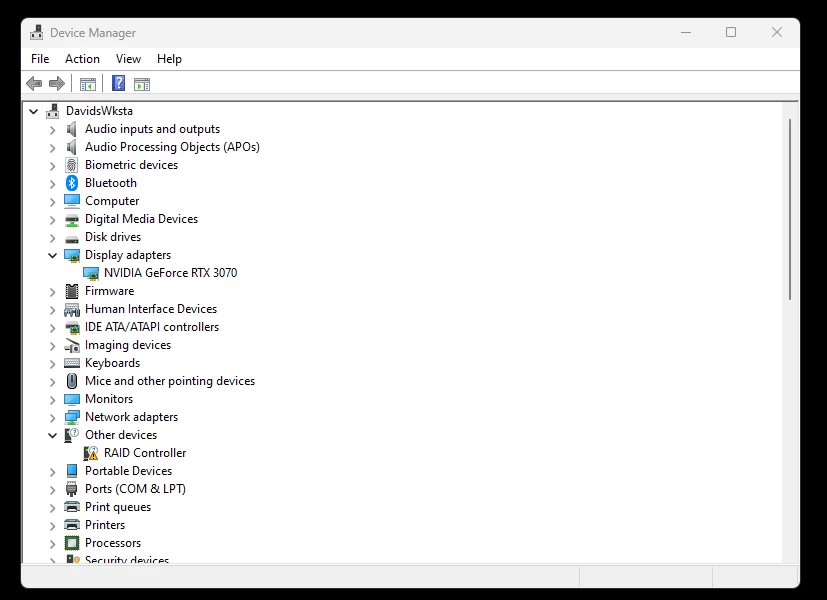Click the RAID Controller warning icon
The image size is (827, 600).
[91, 453]
